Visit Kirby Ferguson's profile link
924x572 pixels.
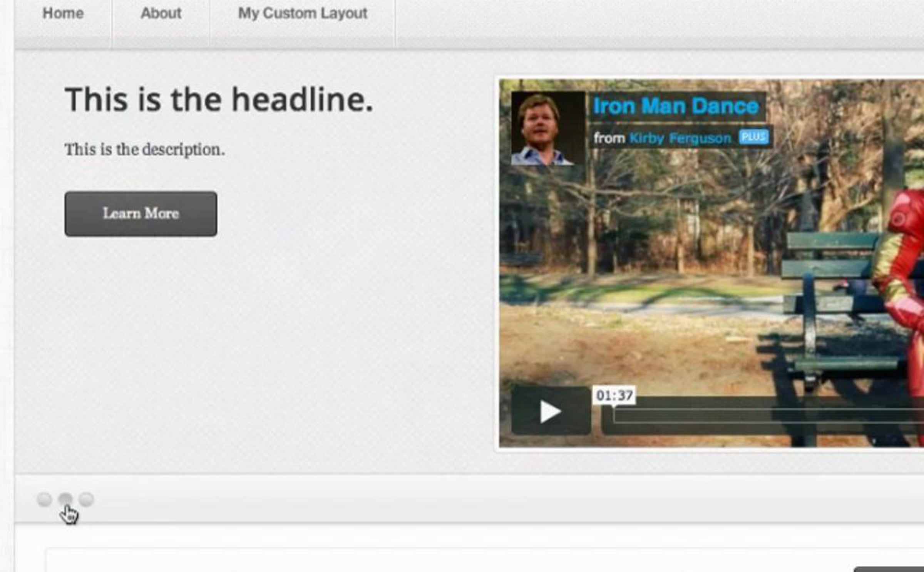[x=680, y=138]
